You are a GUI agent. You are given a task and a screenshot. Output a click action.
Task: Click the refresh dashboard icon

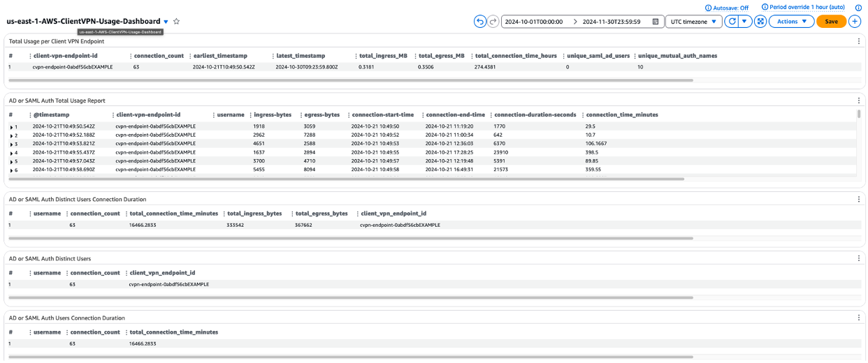click(x=732, y=22)
